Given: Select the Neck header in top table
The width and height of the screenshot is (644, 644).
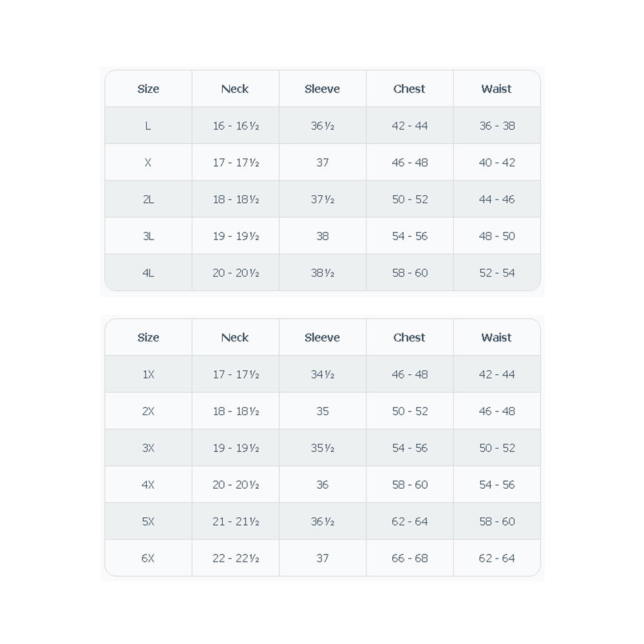Looking at the screenshot, I should pyautogui.click(x=235, y=89).
